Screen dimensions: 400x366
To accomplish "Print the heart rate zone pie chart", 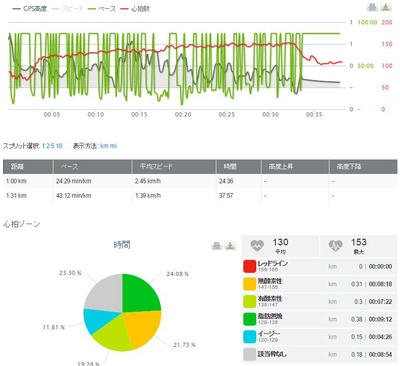I will [x=217, y=246].
